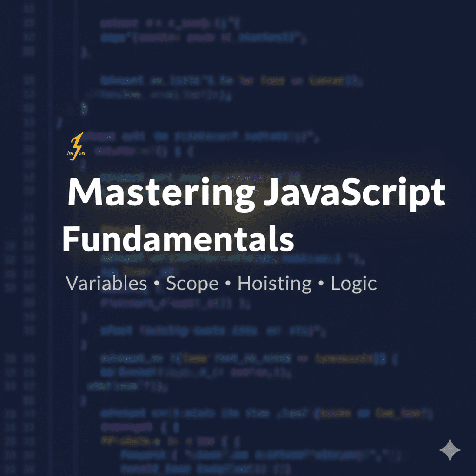Open the "Hoisting" subtitle topic

coord(274,283)
